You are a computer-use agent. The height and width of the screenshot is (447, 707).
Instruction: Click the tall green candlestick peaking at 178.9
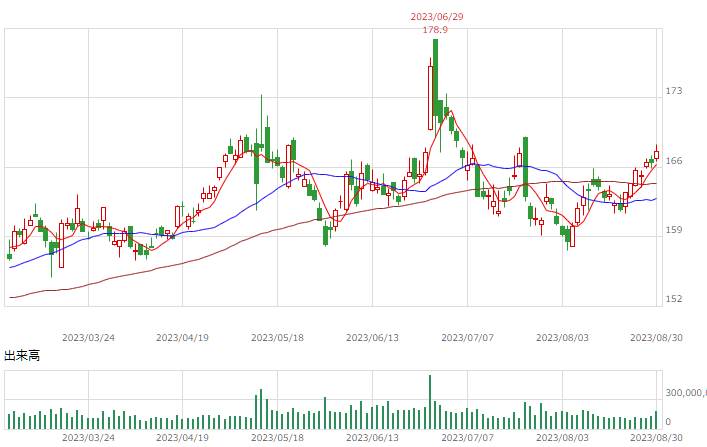(x=436, y=88)
